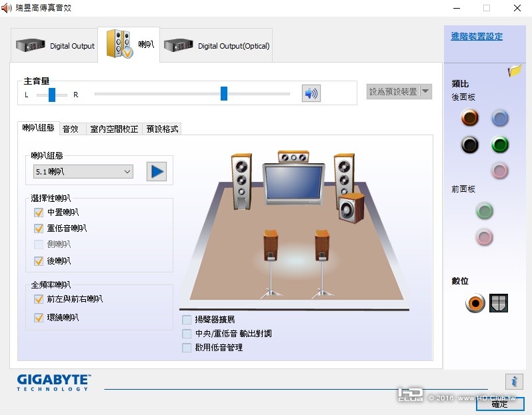Image resolution: width=532 pixels, height=415 pixels.
Task: Uncheck the 重低音喇叭 checkbox
Action: click(x=39, y=228)
